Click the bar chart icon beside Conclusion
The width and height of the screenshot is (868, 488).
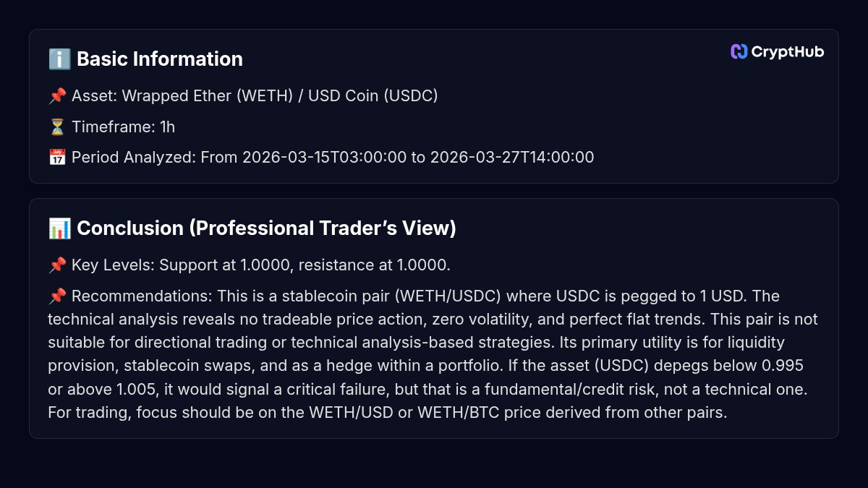tap(59, 228)
